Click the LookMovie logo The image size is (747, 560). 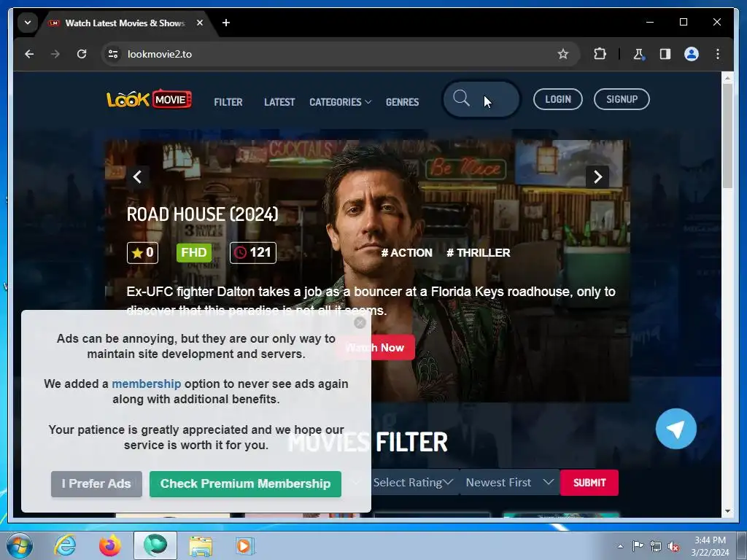coord(149,99)
